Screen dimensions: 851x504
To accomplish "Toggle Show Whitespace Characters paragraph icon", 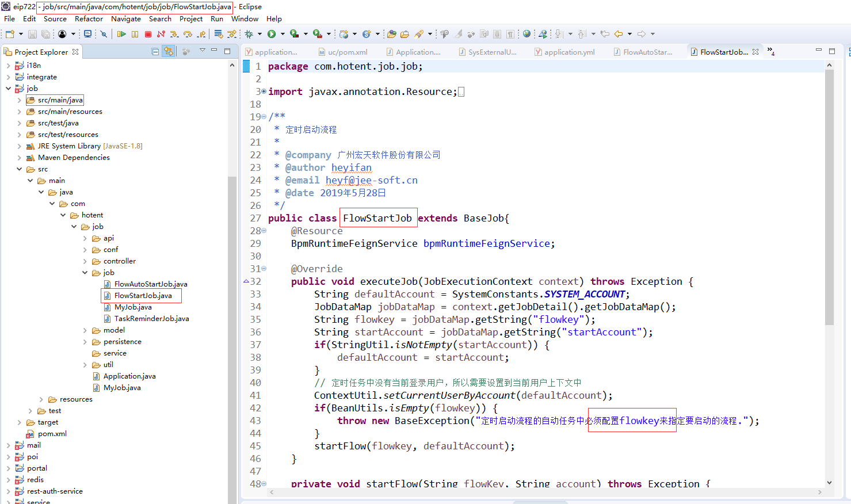I will point(510,35).
